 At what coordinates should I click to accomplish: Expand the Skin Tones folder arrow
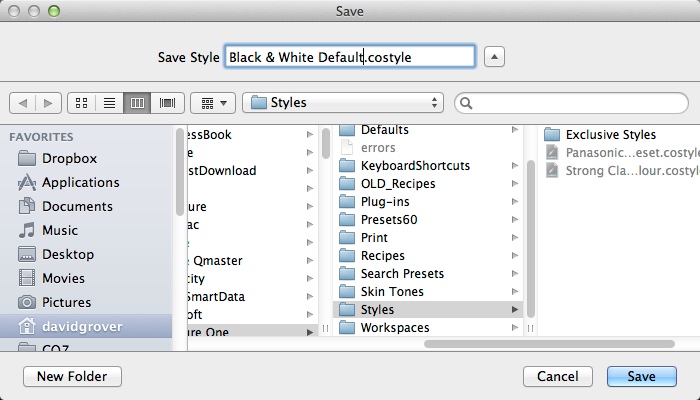515,292
